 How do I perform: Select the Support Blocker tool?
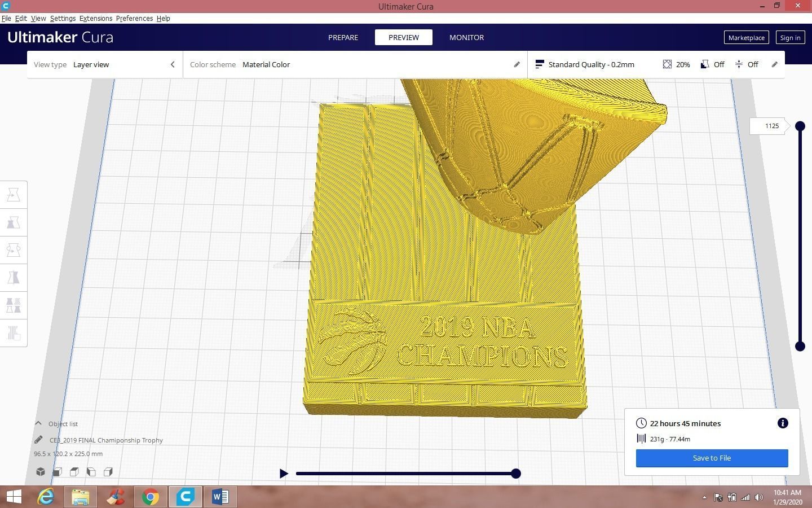14,333
